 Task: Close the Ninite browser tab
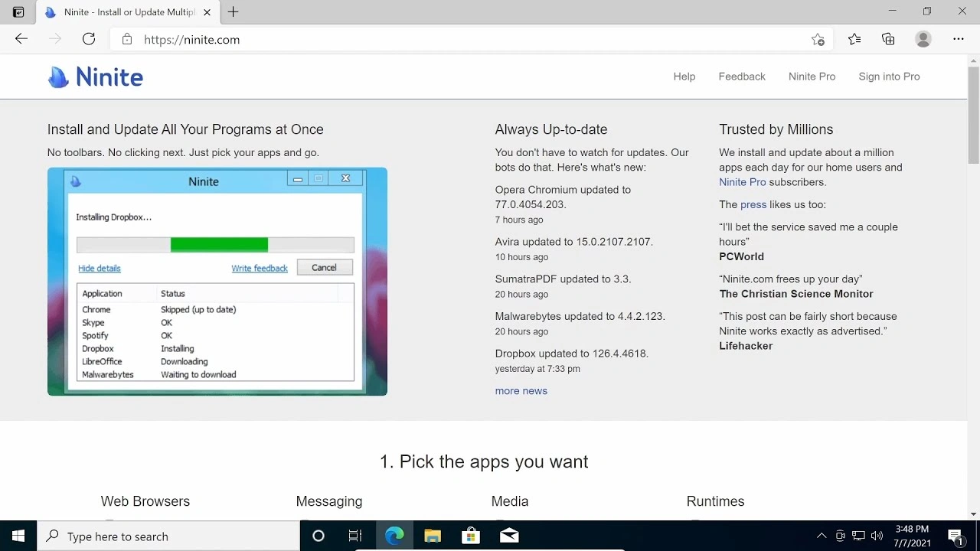(207, 12)
